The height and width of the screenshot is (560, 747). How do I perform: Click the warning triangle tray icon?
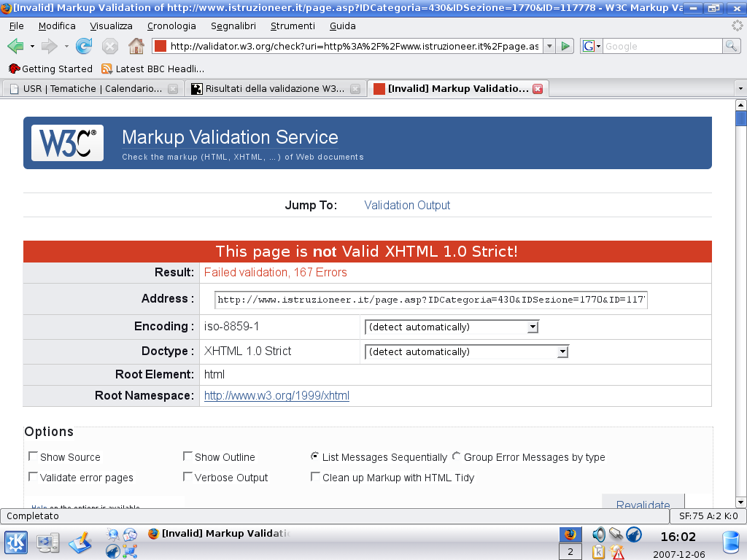point(617,552)
